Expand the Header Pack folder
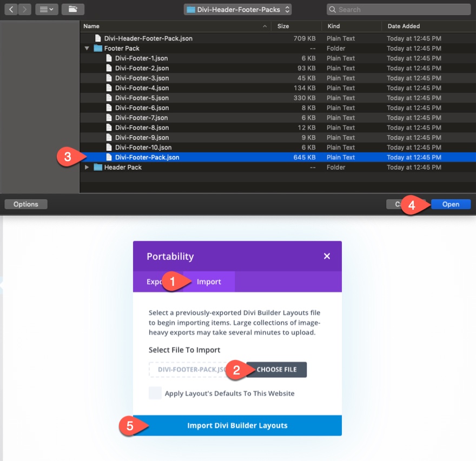The width and height of the screenshot is (476, 461). click(87, 167)
